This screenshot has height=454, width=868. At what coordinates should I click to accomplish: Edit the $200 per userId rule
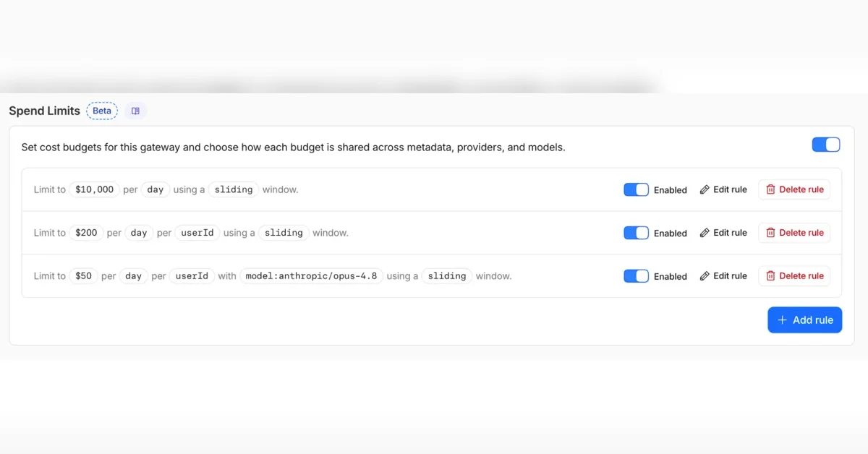[x=723, y=233]
